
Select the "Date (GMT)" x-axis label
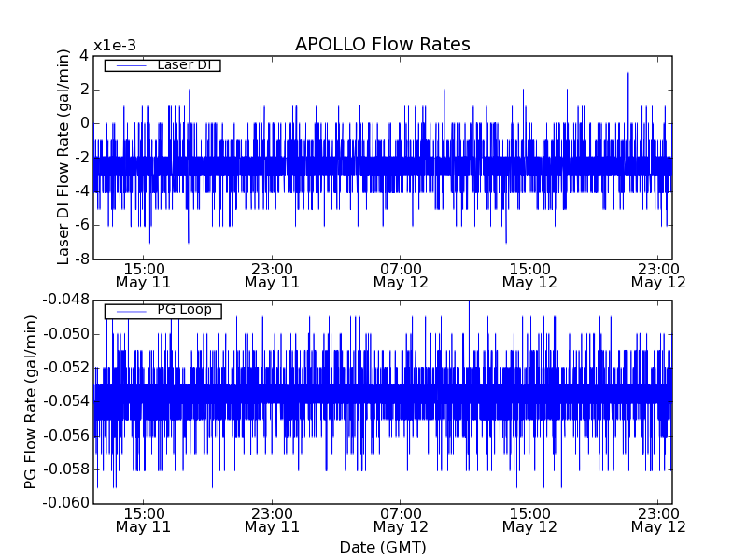point(382,547)
